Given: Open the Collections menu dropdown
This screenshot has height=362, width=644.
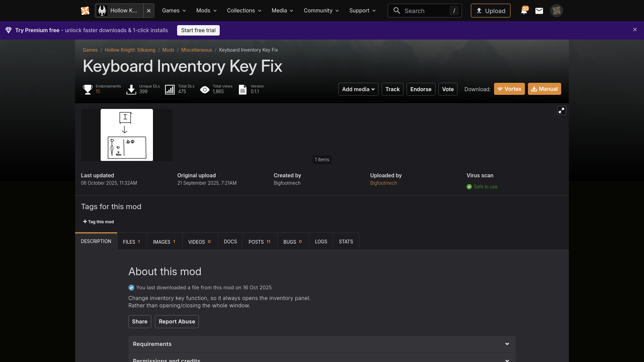Looking at the screenshot, I should click(244, 11).
